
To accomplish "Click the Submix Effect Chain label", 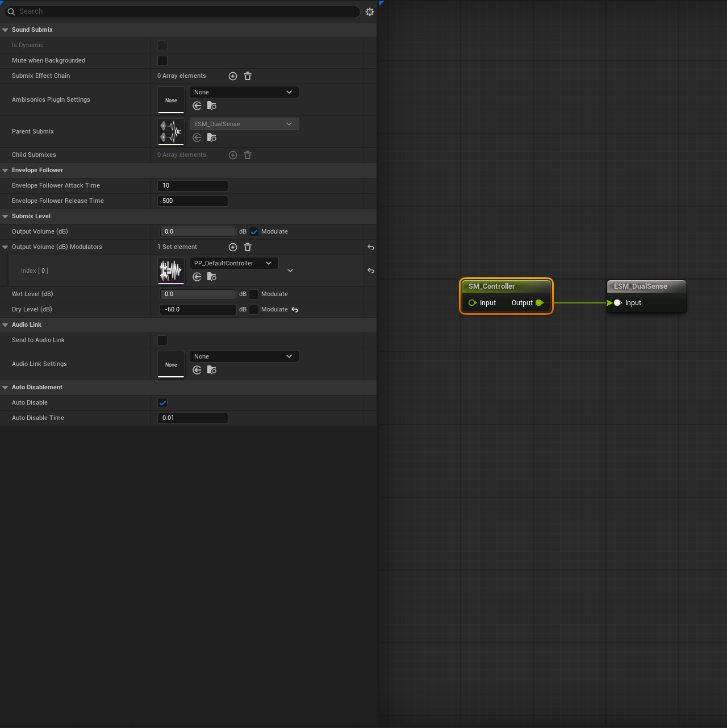I will (41, 76).
